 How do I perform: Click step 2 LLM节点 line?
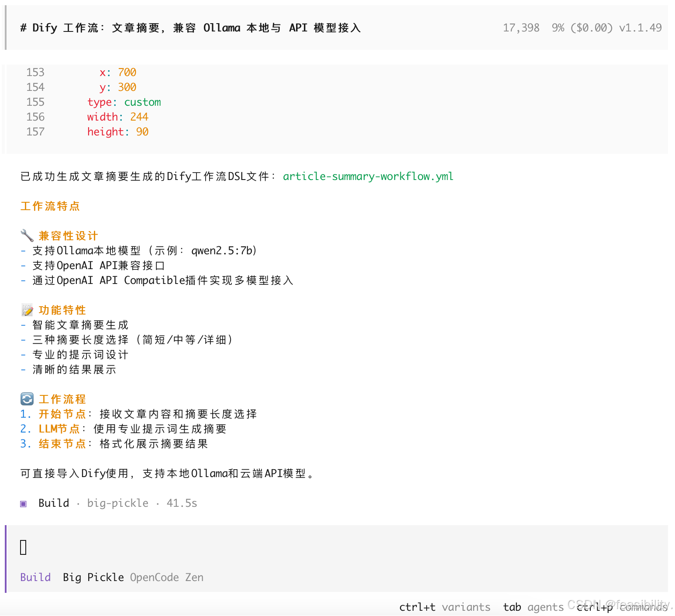[x=124, y=429]
